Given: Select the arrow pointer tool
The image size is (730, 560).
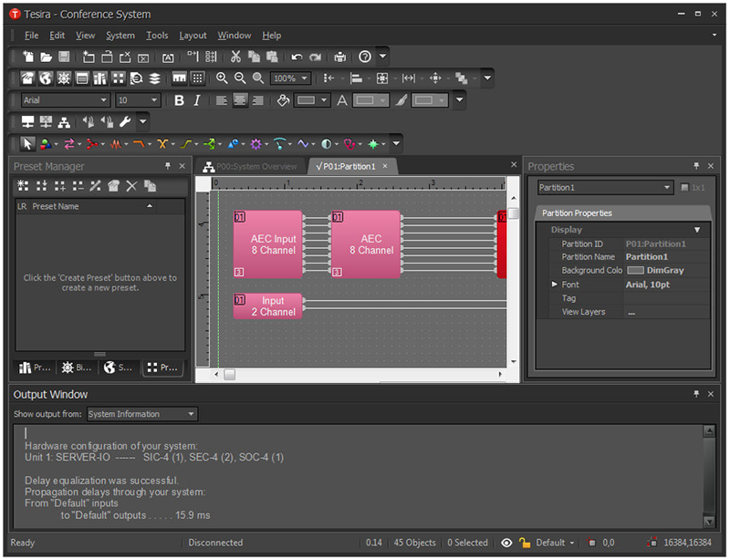Looking at the screenshot, I should 27,144.
